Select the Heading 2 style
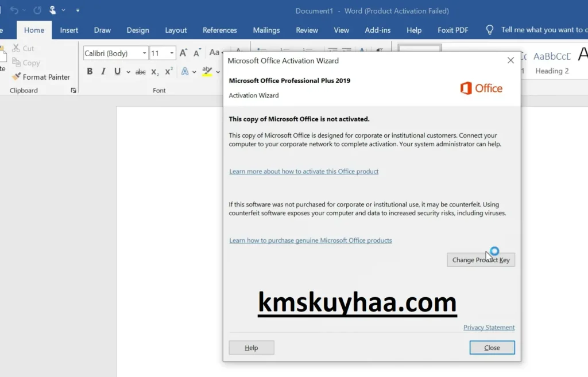The image size is (588, 377). click(x=552, y=61)
